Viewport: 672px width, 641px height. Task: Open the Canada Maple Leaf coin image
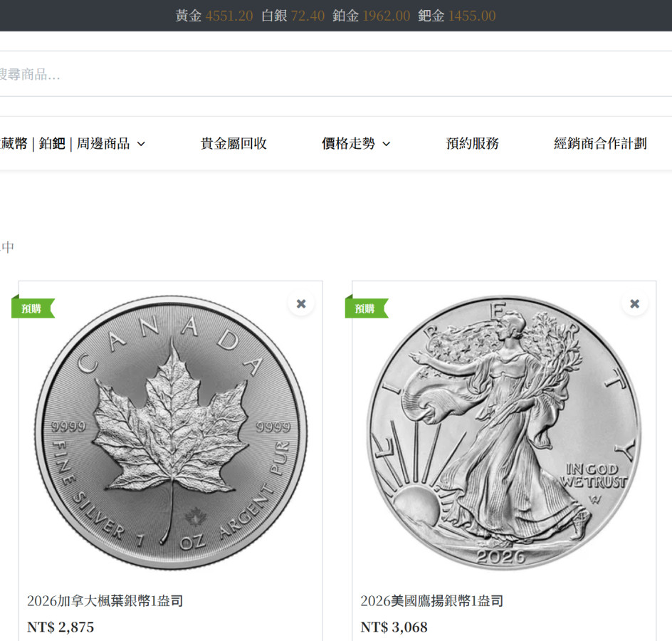[171, 432]
